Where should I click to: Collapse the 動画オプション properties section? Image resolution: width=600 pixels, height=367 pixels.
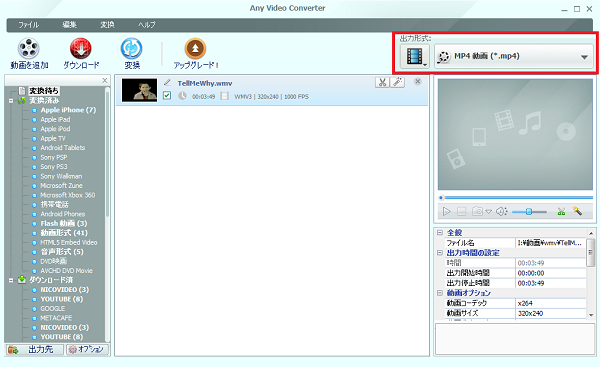[440, 293]
